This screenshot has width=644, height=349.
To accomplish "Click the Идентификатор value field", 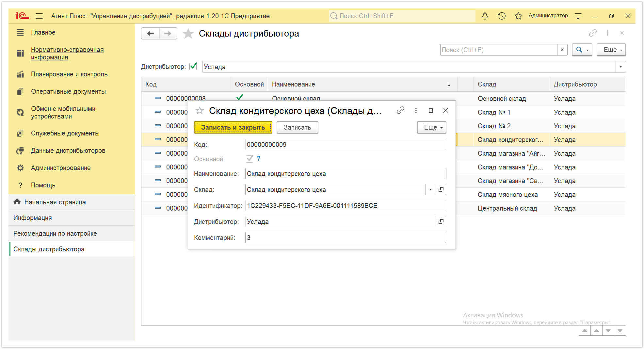I will (x=346, y=206).
